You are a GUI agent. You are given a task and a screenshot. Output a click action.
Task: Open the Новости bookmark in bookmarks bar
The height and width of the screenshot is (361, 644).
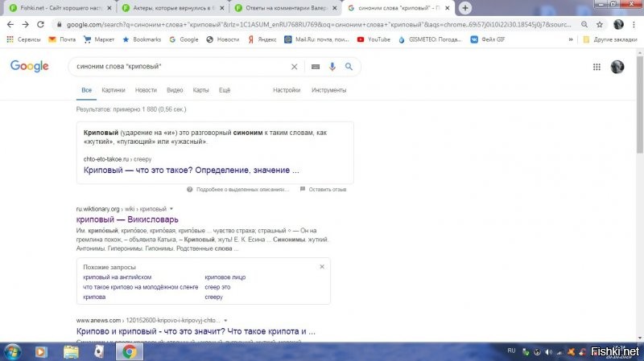pos(223,39)
